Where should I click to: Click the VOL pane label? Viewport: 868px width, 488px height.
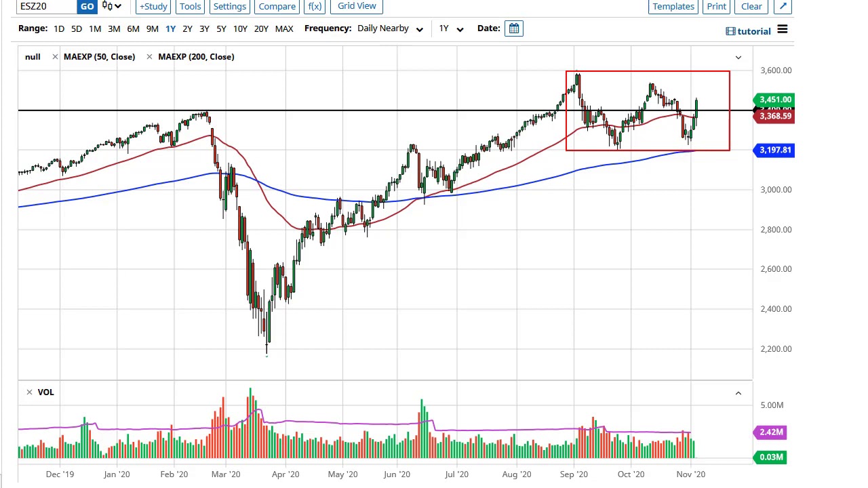pos(45,392)
